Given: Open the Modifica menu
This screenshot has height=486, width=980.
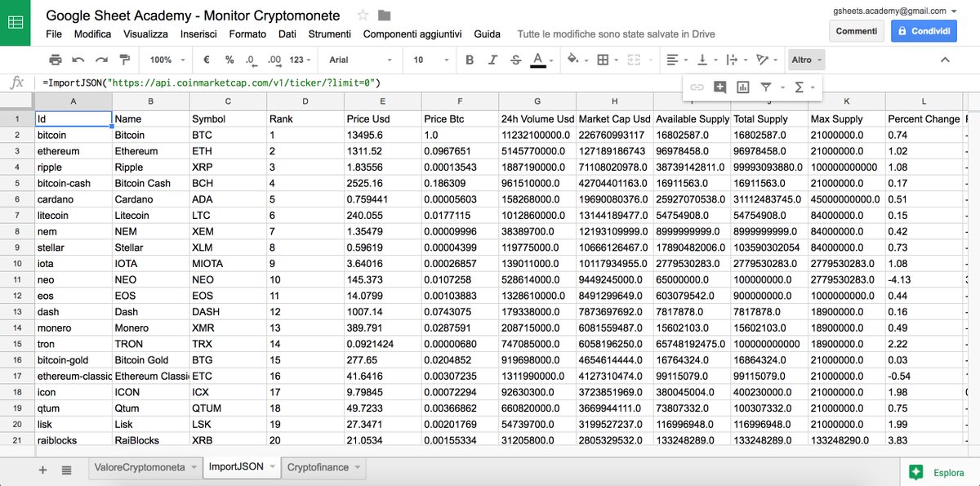Looking at the screenshot, I should pyautogui.click(x=92, y=34).
